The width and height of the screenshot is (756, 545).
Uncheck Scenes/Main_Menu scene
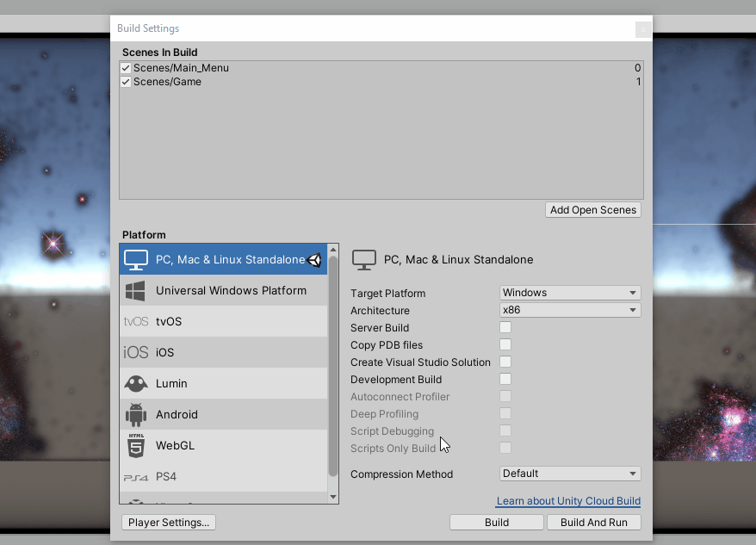pos(126,68)
